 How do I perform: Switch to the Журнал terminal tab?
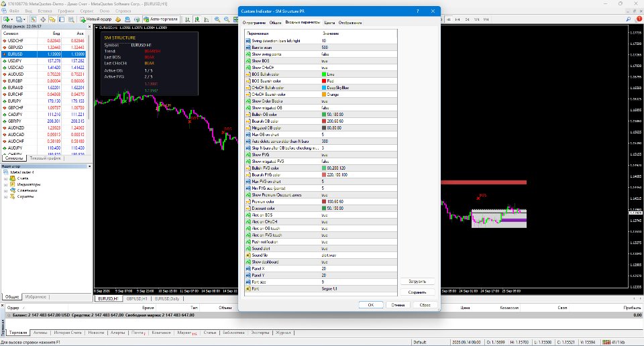(x=283, y=333)
